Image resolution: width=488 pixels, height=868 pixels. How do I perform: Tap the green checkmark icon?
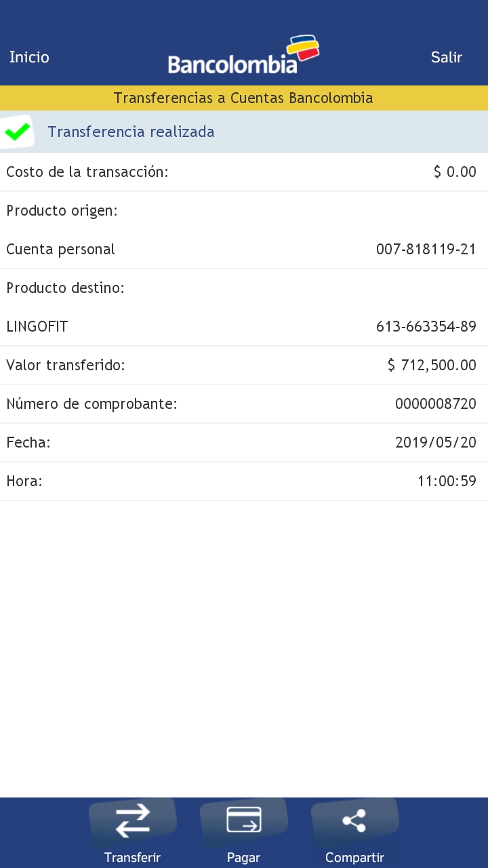point(18,132)
